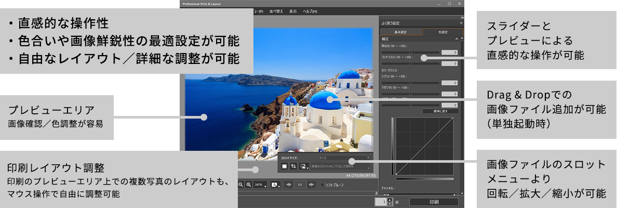
Task: Open the ヘルプ(H) menu
Action: pos(310,11)
